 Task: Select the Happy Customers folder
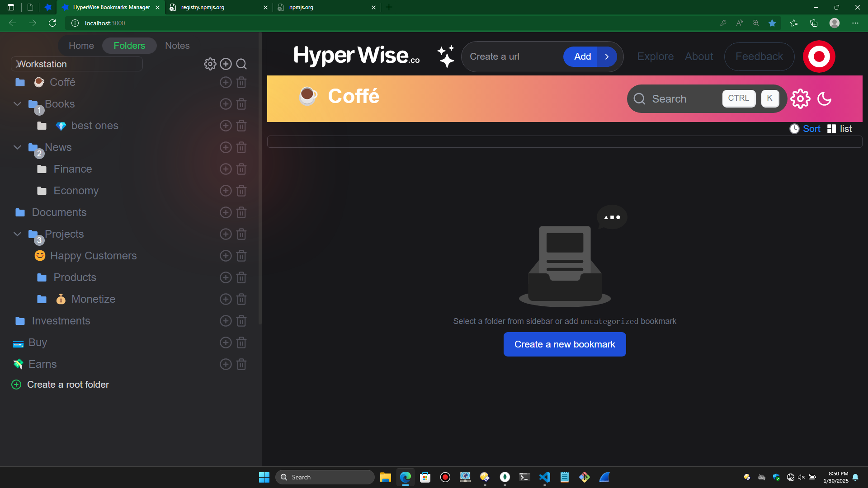93,256
